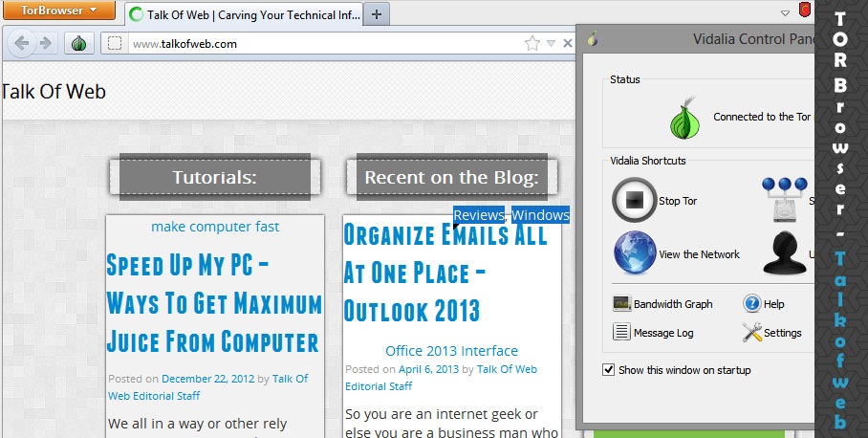Open 'Organize Emails All At One Place' article
This screenshot has height=438, width=868.
[445, 273]
